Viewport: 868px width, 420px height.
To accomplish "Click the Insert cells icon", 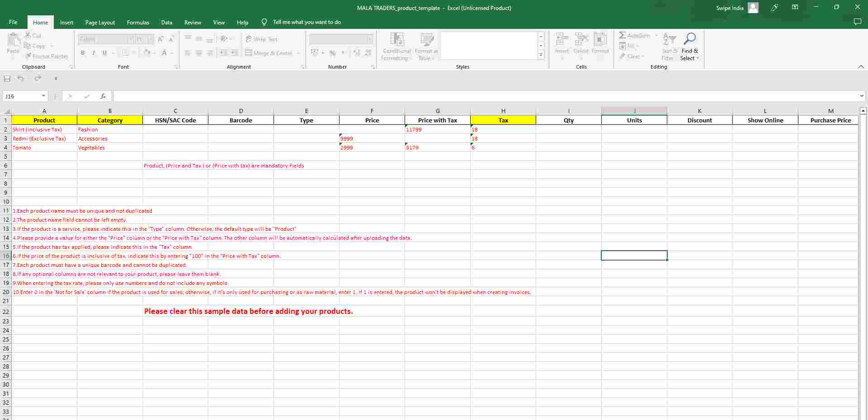I will click(562, 39).
